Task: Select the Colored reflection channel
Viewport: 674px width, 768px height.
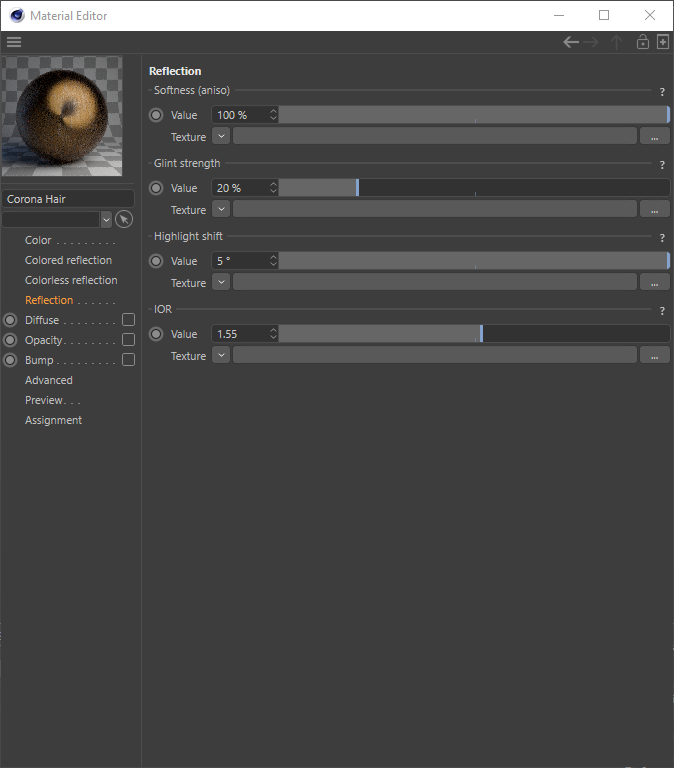Action: pos(69,260)
